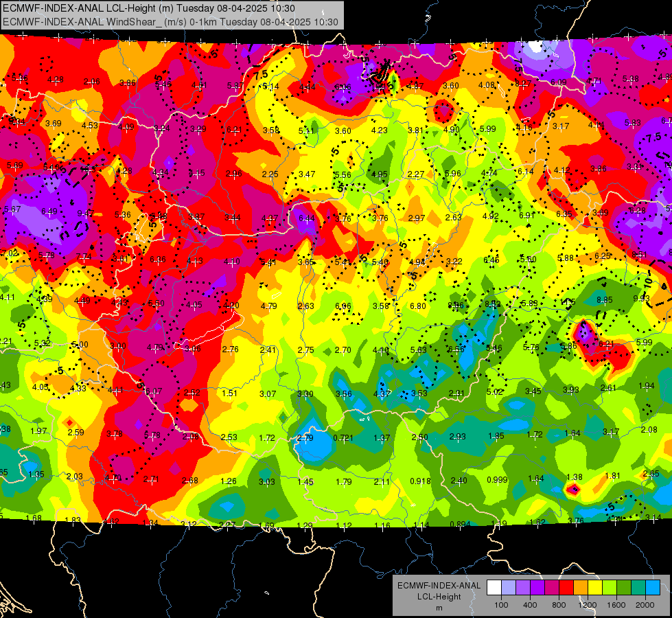Viewport: 672px width, 618px height.
Task: Click the red legend color swatch
Action: 566,588
